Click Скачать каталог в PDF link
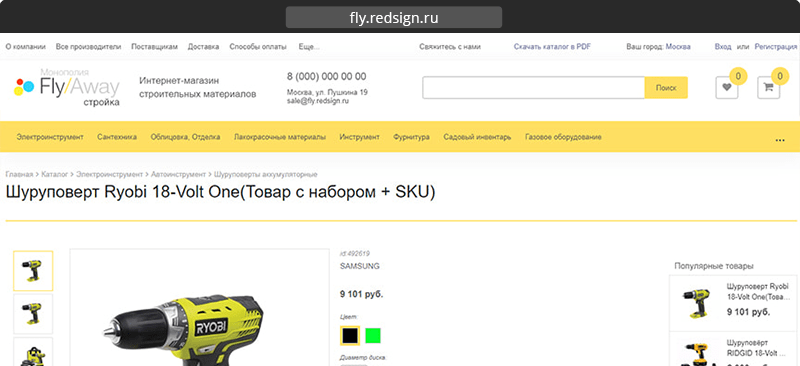This screenshot has height=366, width=800. pyautogui.click(x=552, y=46)
